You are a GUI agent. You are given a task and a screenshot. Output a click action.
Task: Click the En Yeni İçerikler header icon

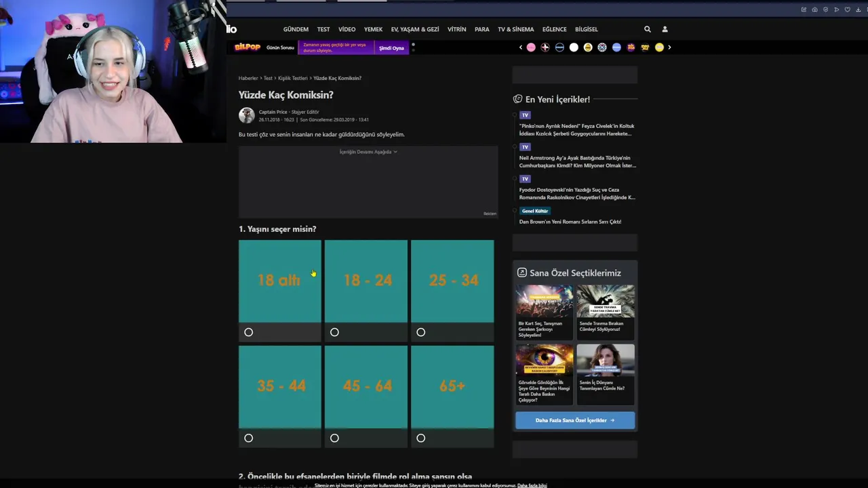pos(518,99)
